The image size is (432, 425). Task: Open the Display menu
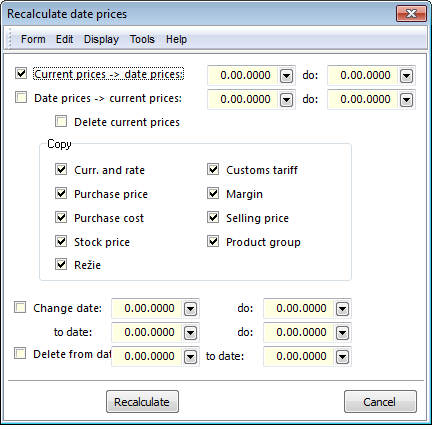[x=101, y=39]
